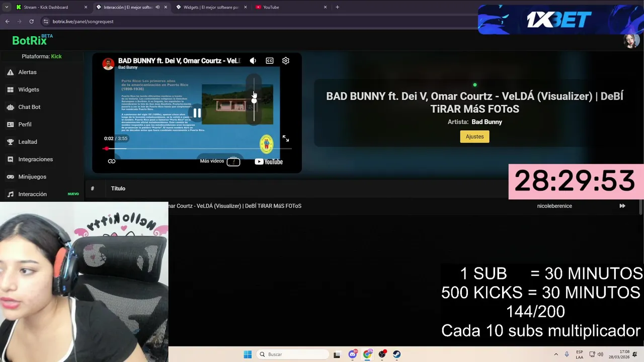Open Steam from the taskbar
Viewport: 644px width, 362px height.
(x=397, y=354)
